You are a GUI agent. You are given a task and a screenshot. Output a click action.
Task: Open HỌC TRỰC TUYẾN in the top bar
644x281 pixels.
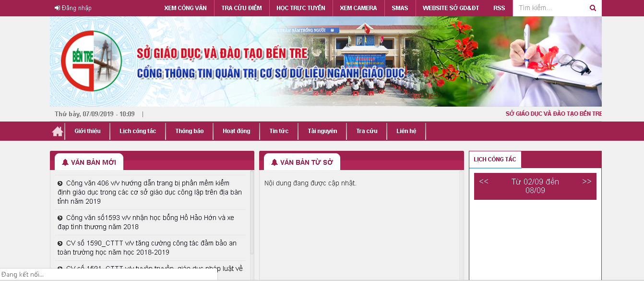click(x=301, y=8)
